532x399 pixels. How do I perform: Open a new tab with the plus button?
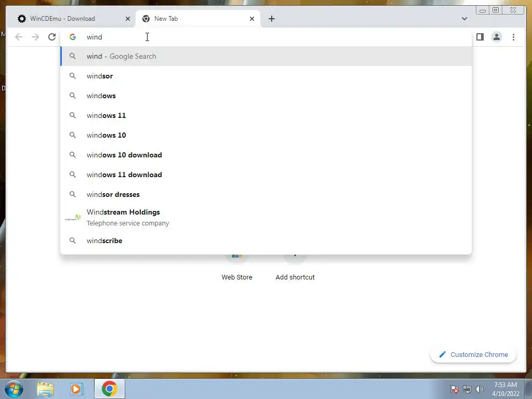coord(271,19)
